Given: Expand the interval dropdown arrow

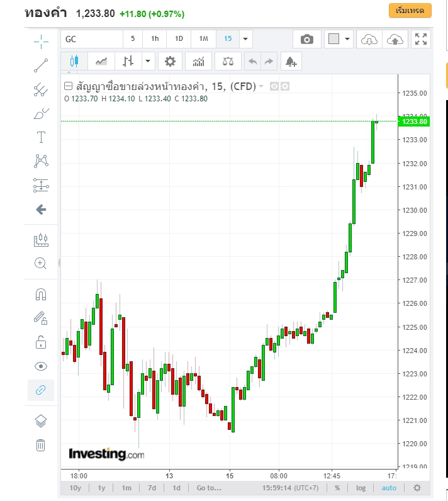Looking at the screenshot, I should [x=245, y=39].
